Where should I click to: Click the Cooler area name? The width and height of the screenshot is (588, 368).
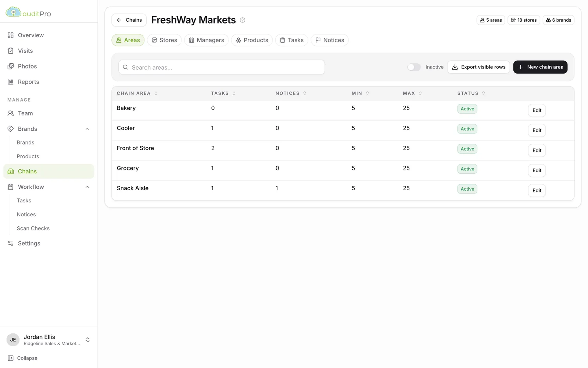[126, 128]
